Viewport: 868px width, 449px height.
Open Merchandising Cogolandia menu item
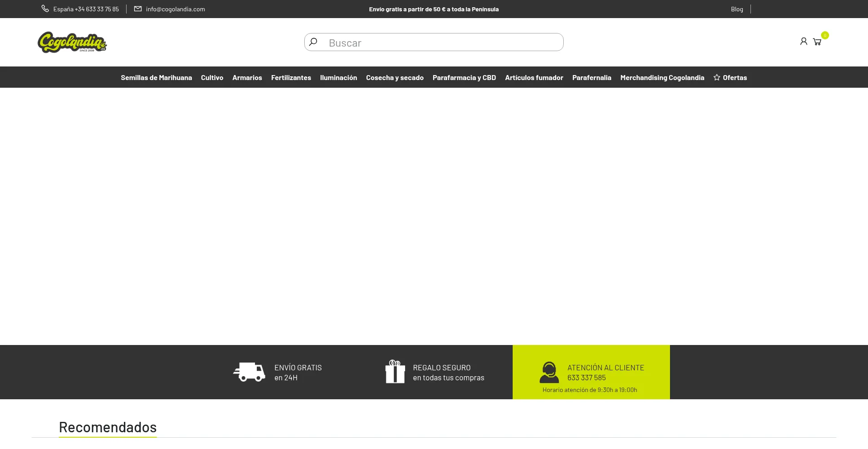[x=662, y=77]
